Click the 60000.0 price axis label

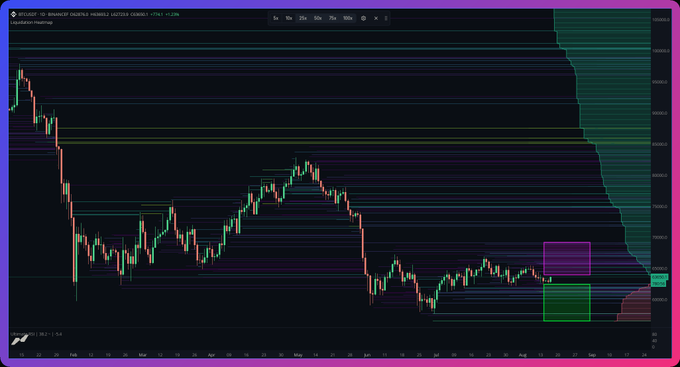pos(659,300)
